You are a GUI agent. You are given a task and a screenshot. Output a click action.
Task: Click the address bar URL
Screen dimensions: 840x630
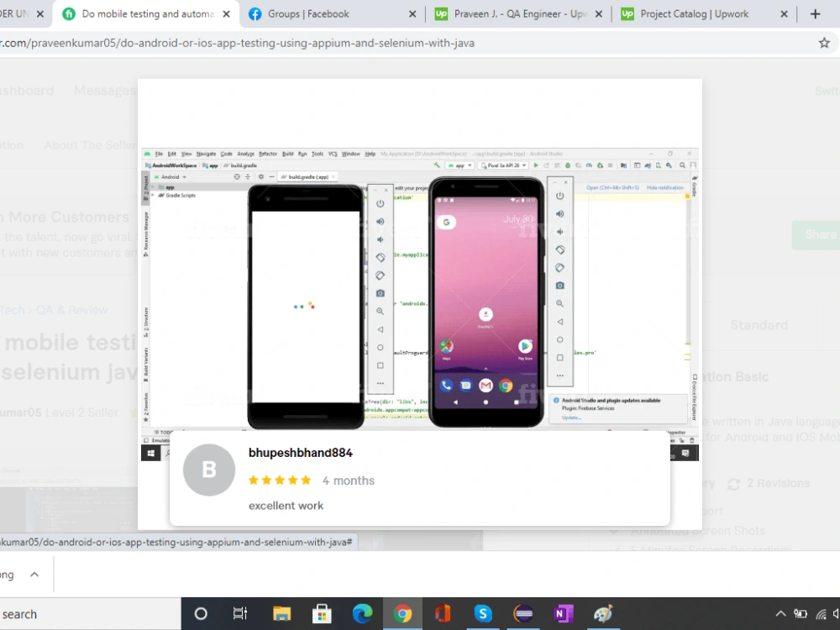click(x=238, y=43)
